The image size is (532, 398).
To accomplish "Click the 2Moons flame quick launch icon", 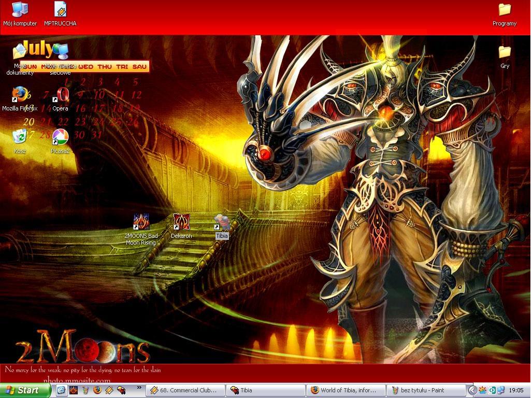I will (73, 390).
